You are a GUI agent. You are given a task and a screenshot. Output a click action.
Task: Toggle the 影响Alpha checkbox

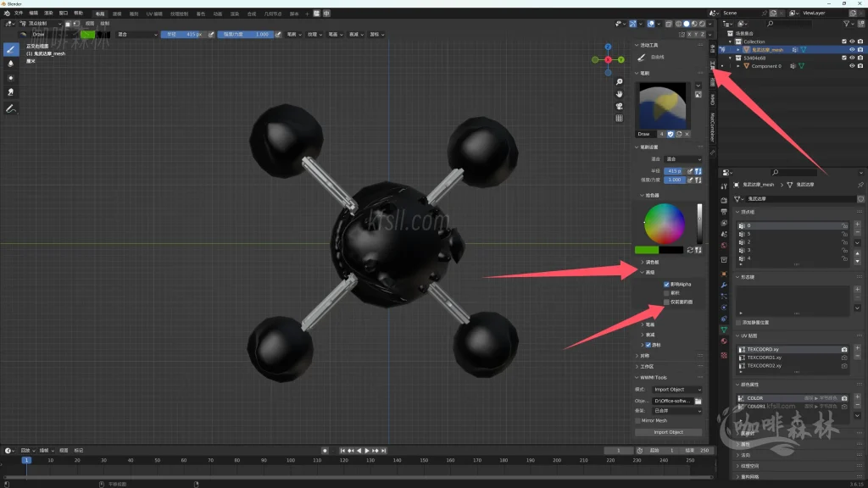click(666, 285)
